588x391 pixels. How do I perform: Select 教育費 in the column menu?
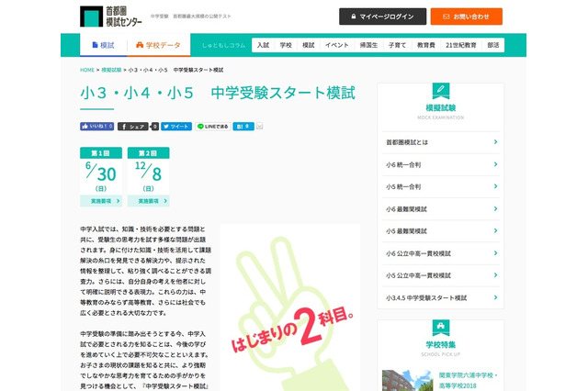(x=426, y=45)
